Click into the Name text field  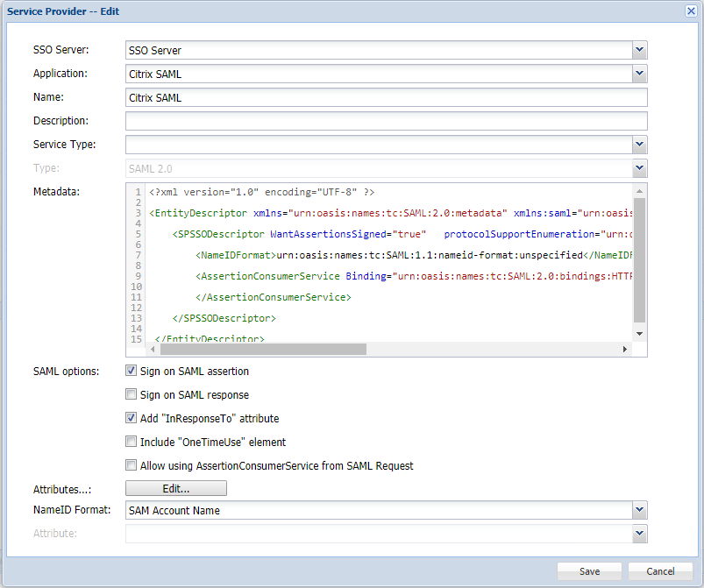386,97
